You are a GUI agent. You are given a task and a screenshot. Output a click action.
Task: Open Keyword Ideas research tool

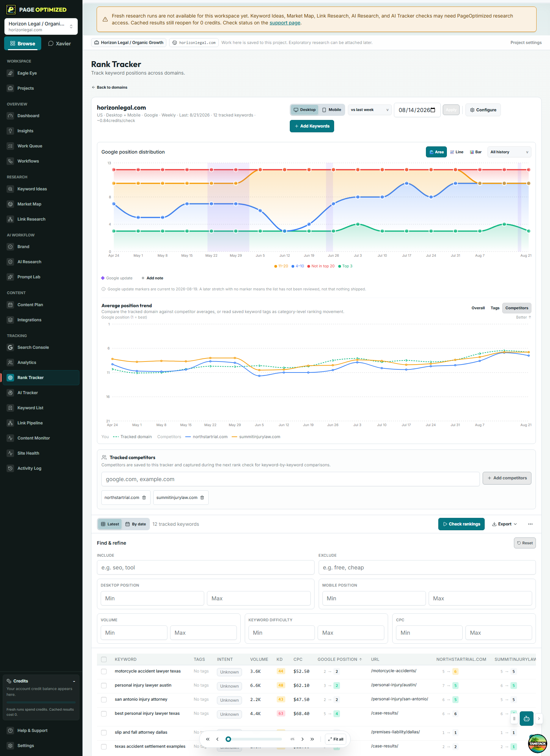click(41, 189)
